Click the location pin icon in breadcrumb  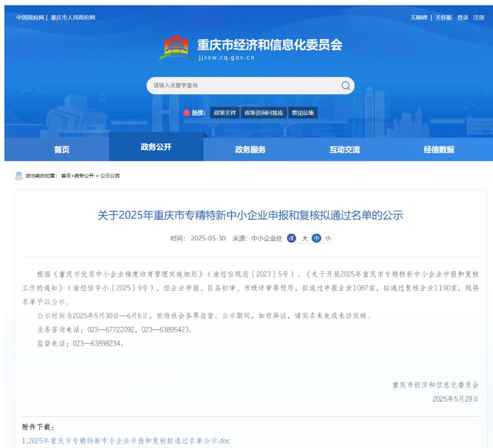tap(19, 176)
